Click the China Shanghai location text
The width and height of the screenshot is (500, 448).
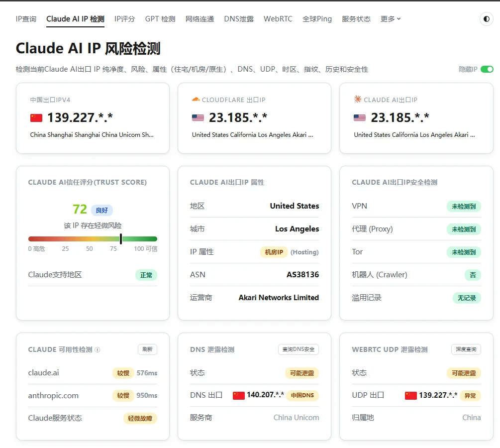(92, 135)
